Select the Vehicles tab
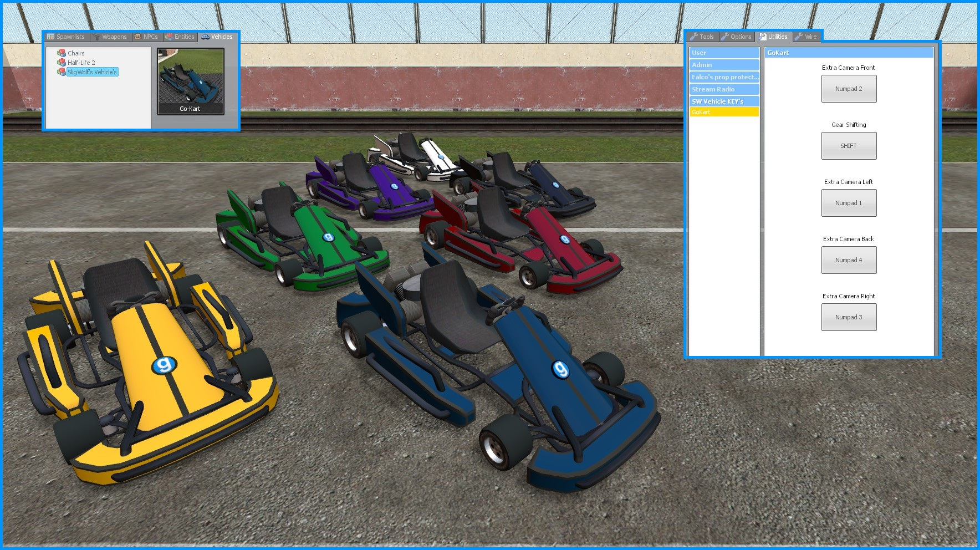 pyautogui.click(x=217, y=37)
